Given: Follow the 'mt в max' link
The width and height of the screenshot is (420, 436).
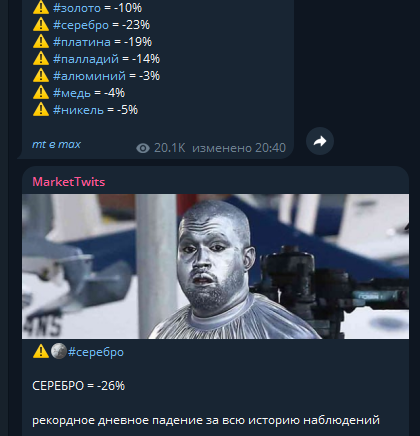Looking at the screenshot, I should [56, 144].
